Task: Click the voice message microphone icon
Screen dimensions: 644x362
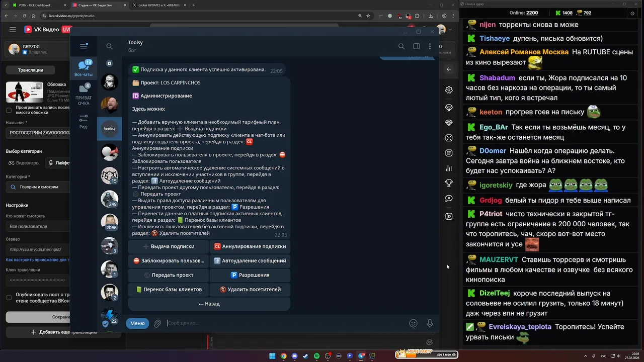Action: [430, 323]
